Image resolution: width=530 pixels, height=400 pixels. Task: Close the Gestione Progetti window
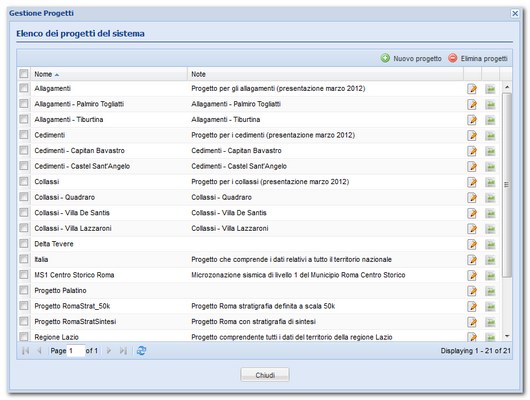[x=515, y=13]
